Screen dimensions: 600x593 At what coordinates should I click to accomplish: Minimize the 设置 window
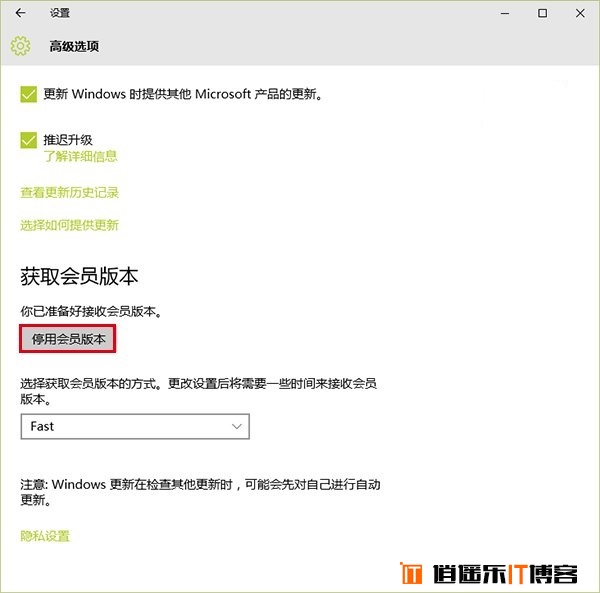tap(505, 13)
